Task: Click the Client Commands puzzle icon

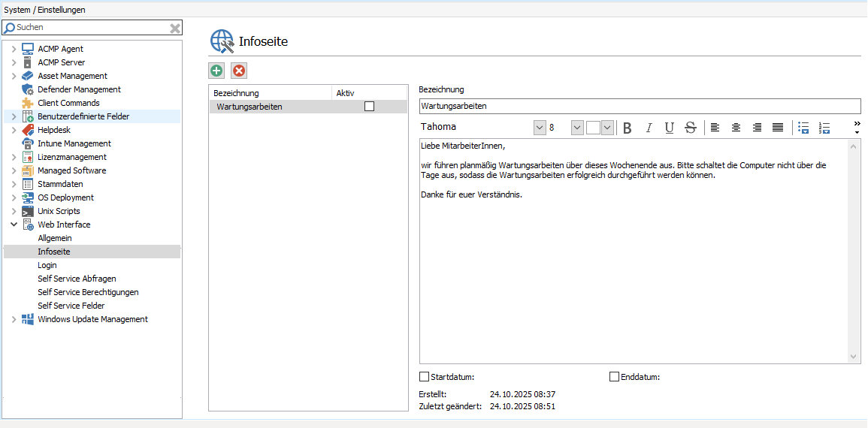Action: pos(28,103)
